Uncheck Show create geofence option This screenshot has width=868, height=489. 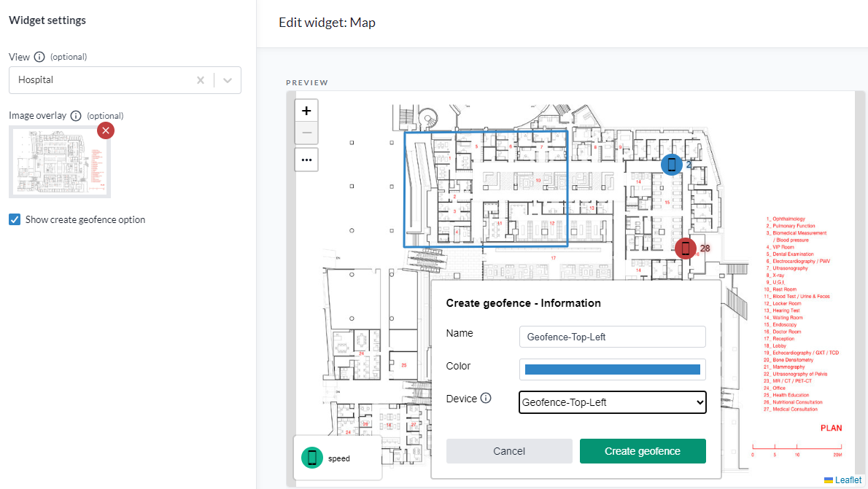pos(15,219)
